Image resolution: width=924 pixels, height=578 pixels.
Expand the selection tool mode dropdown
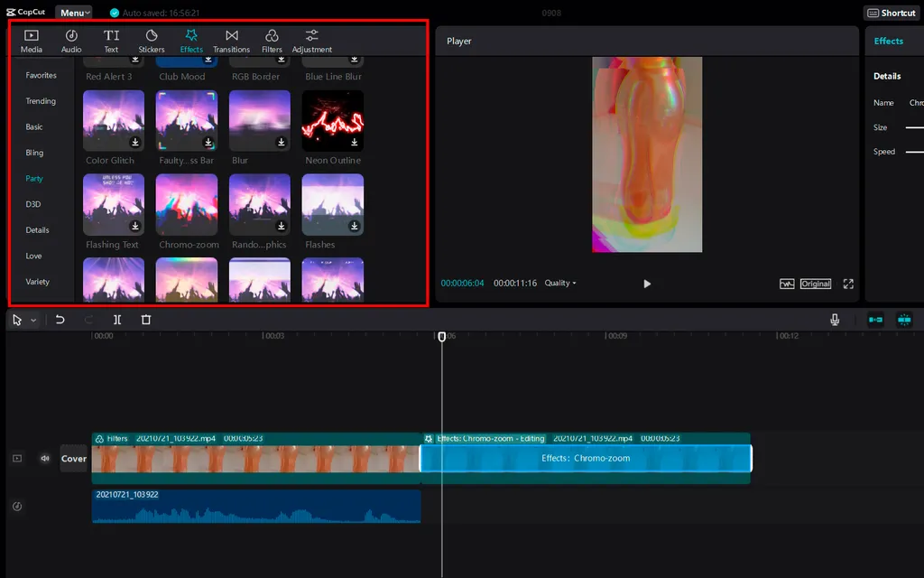click(34, 321)
